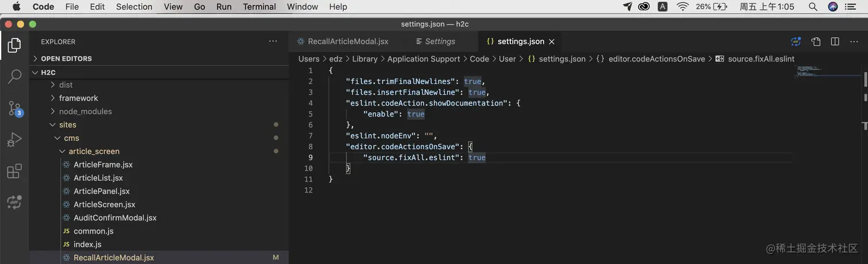
Task: Open the Search view in activity bar
Action: click(14, 76)
